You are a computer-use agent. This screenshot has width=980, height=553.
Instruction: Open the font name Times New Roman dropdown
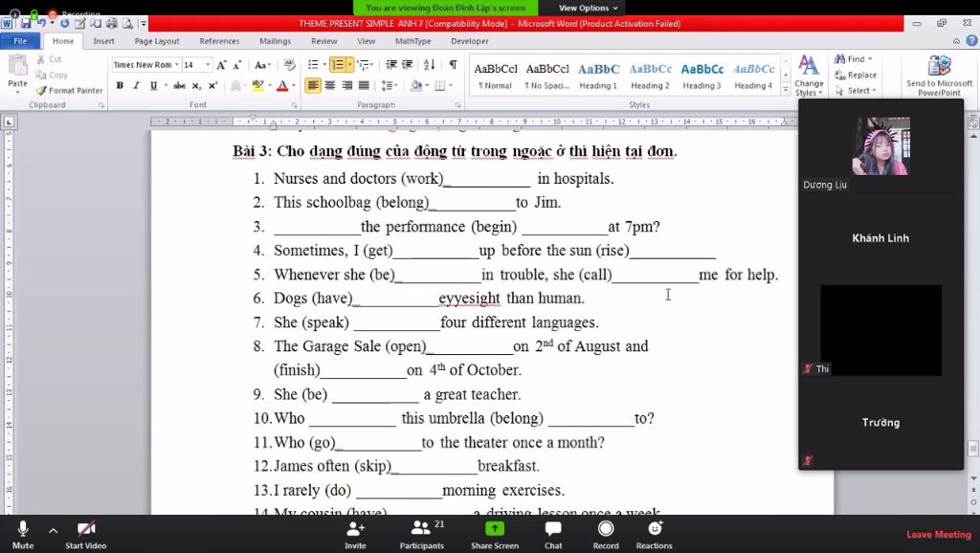[177, 65]
